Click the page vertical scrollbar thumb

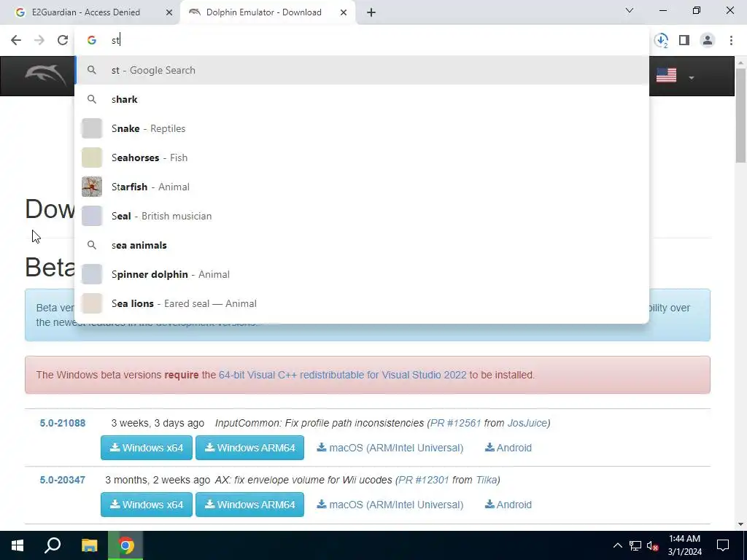coord(740,115)
